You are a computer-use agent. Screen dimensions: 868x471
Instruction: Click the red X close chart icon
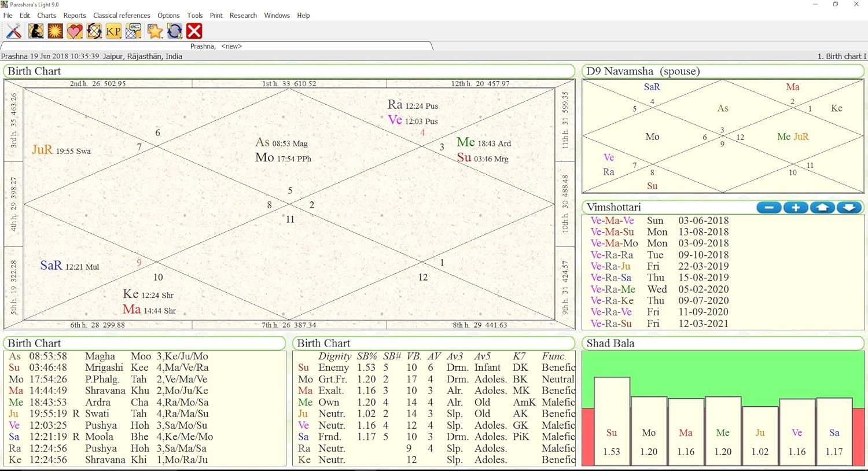pos(194,31)
